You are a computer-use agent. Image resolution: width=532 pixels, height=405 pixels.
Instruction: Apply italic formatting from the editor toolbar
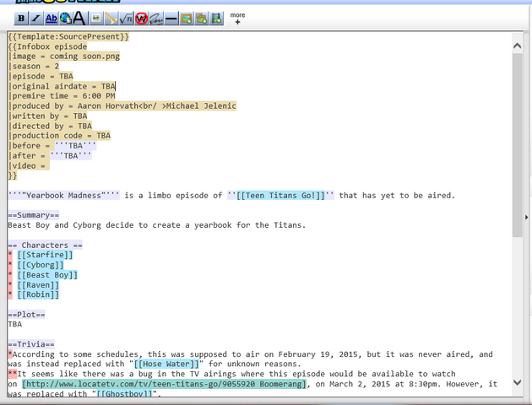point(36,19)
